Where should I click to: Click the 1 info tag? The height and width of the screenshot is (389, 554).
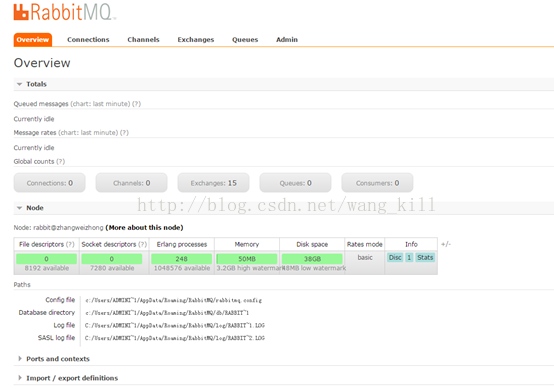409,258
